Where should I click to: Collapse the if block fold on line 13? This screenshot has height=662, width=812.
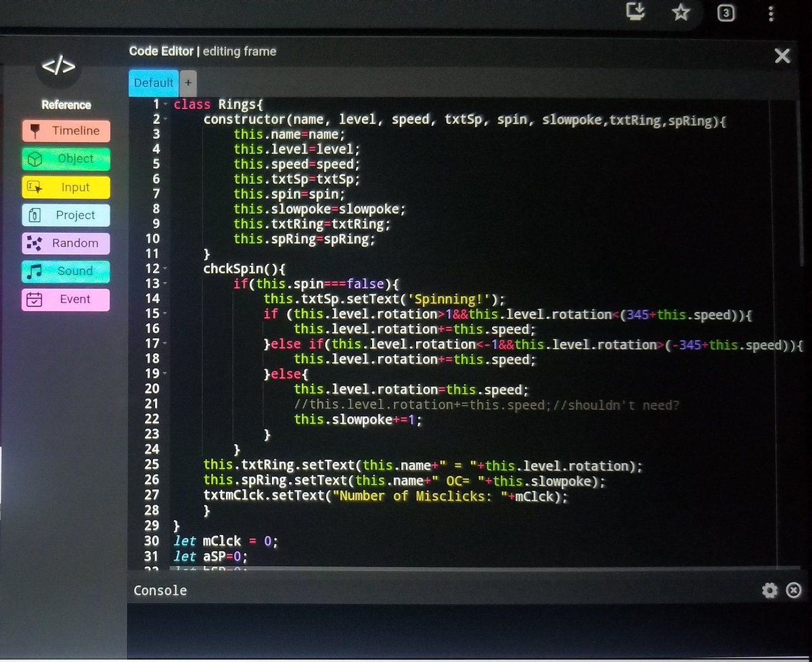point(165,284)
